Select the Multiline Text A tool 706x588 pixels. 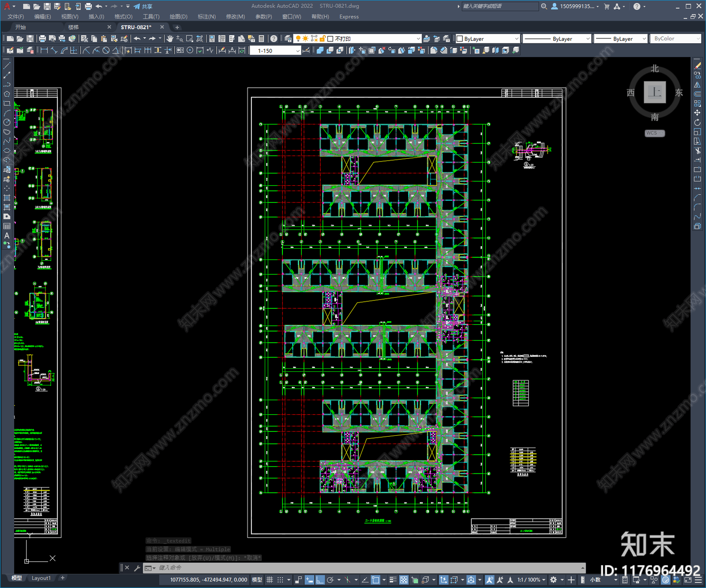pyautogui.click(x=7, y=236)
